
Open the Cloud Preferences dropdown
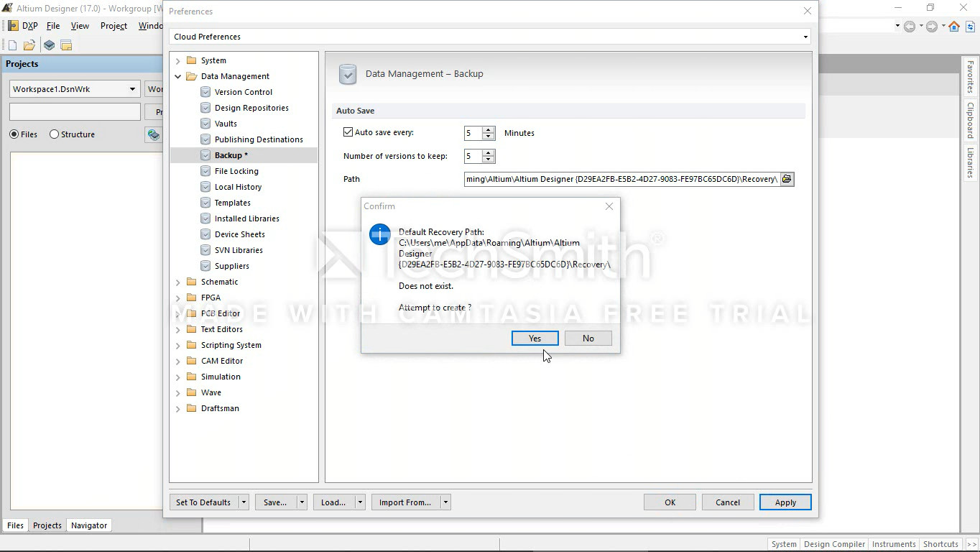(x=805, y=37)
